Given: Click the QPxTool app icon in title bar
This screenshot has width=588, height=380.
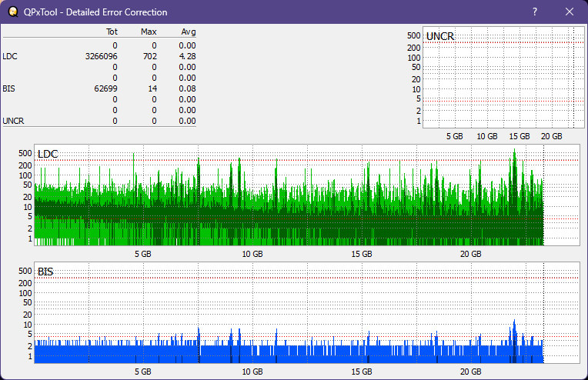Looking at the screenshot, I should point(13,12).
